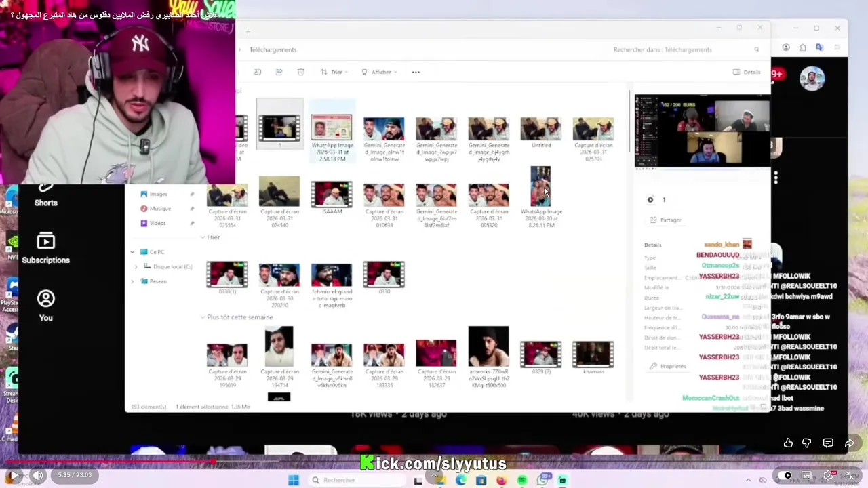Click the dislike thumbs-down icon
Viewport: 868px width, 488px height.
point(807,443)
